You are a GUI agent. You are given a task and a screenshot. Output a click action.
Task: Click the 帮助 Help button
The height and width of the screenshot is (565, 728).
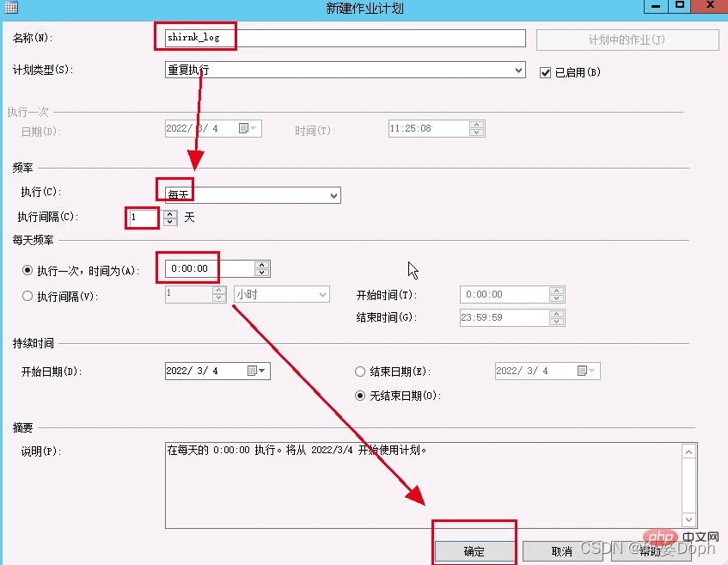click(x=652, y=551)
